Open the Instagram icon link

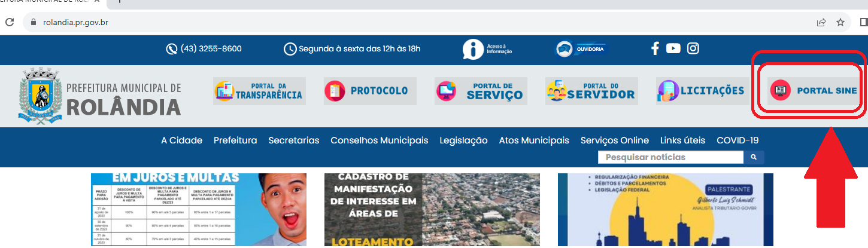tap(693, 48)
